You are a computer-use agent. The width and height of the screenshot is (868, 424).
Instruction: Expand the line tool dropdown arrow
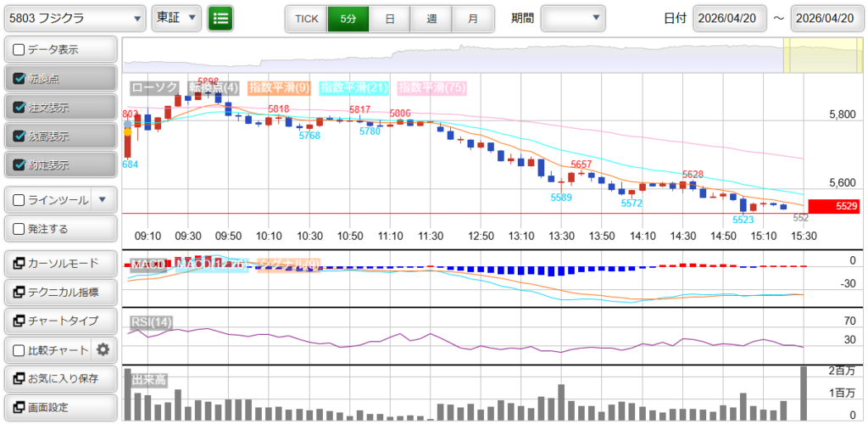coord(102,200)
